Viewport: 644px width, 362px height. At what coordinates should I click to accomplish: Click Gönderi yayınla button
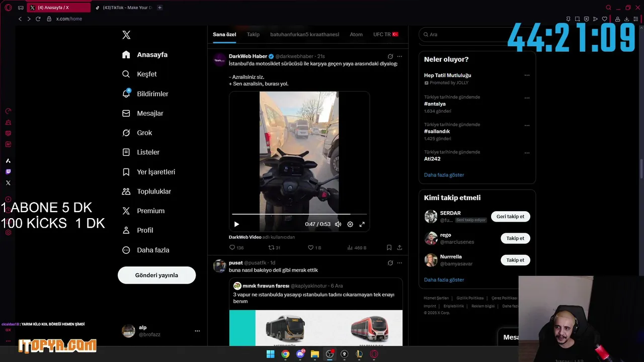click(x=156, y=275)
